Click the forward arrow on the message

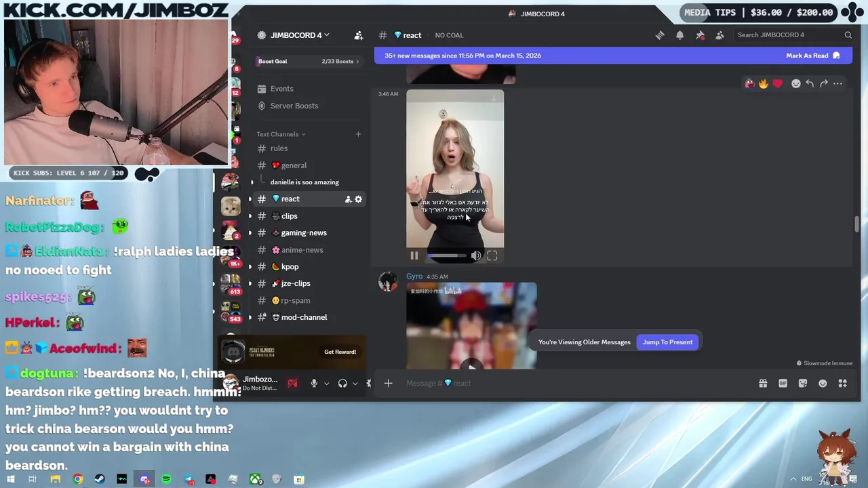pyautogui.click(x=824, y=83)
